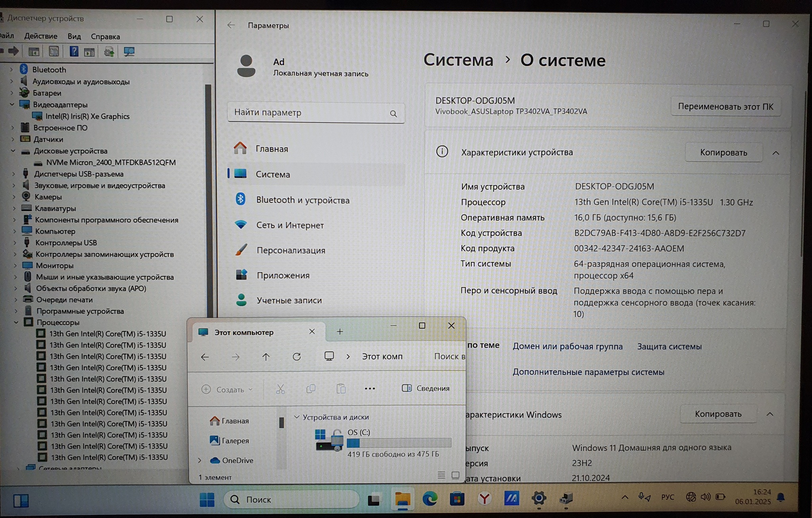812x518 pixels.
Task: Select Персонализация in Settings sidebar
Action: pos(291,250)
